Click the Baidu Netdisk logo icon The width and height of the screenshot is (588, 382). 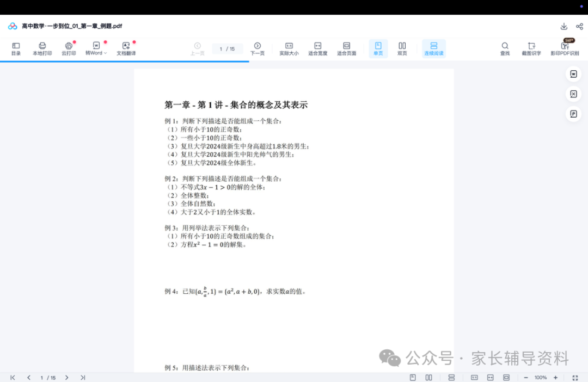click(x=13, y=26)
